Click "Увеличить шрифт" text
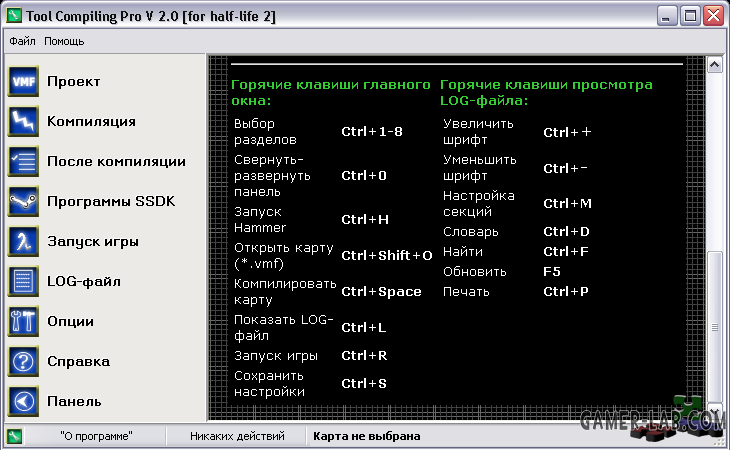 478,132
